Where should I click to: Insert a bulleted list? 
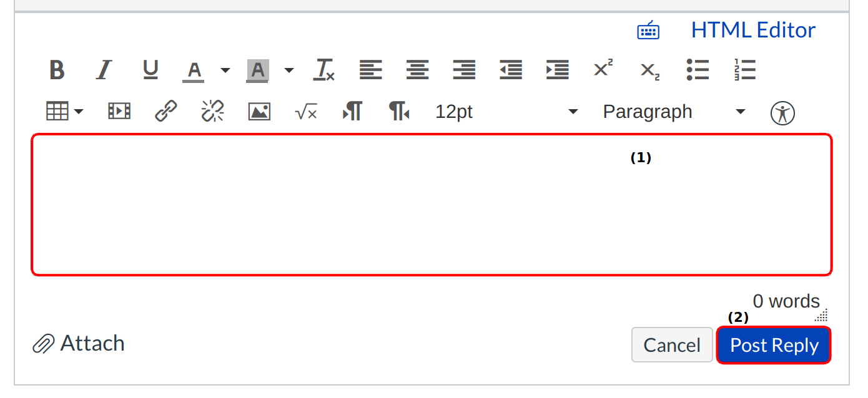tap(698, 70)
